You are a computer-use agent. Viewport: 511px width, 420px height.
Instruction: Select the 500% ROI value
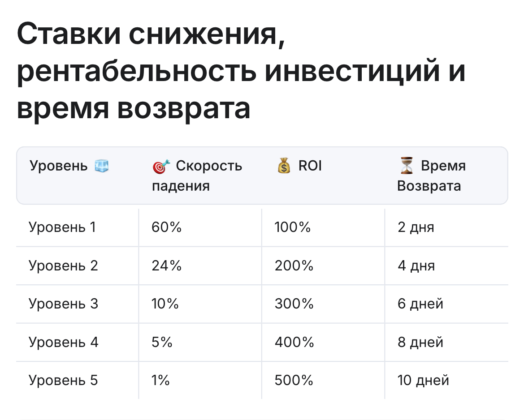click(294, 380)
